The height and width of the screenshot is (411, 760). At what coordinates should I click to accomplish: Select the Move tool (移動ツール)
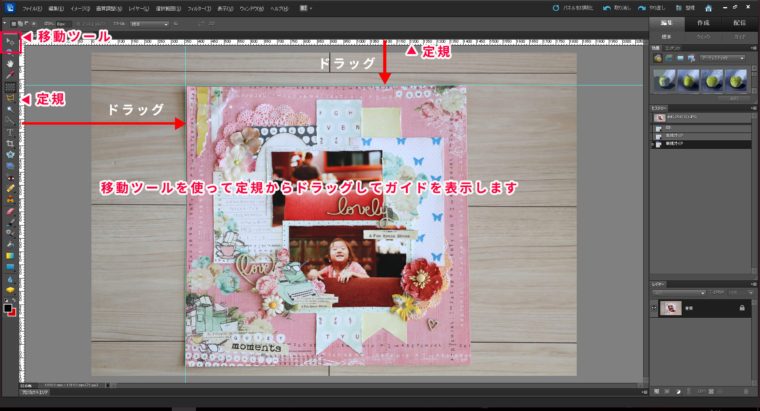coord(9,39)
